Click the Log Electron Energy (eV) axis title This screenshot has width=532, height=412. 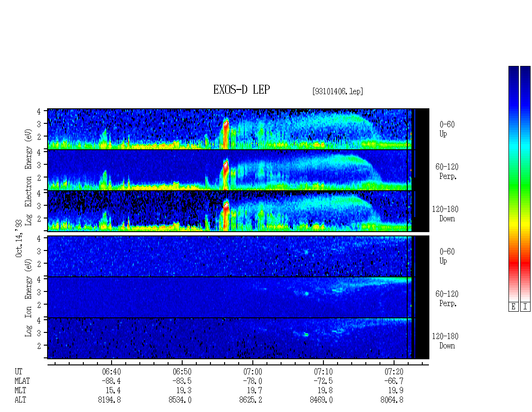click(29, 177)
